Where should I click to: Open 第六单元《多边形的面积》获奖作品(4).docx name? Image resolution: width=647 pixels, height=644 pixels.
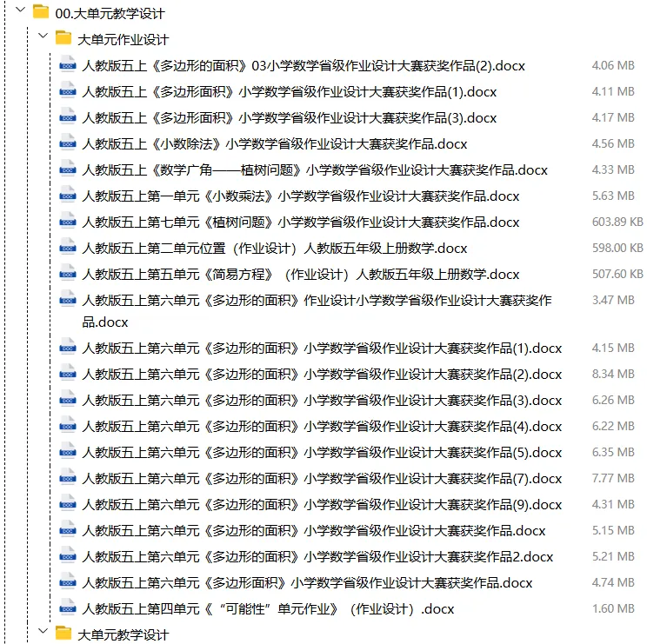click(x=322, y=427)
